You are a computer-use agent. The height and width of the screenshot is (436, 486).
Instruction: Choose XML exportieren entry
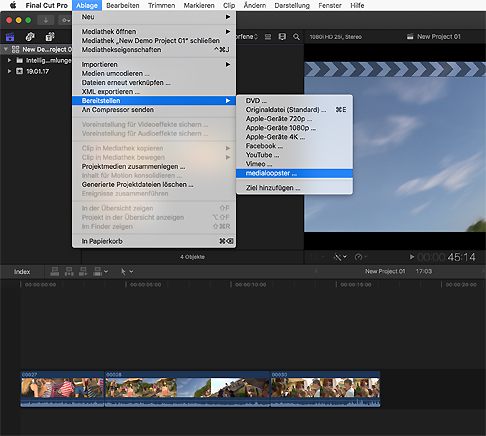(154, 91)
